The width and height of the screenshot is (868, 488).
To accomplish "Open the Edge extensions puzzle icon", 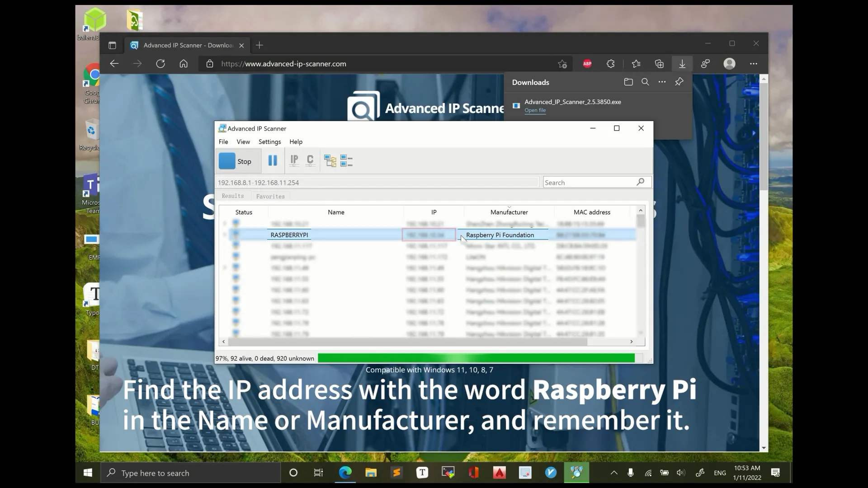I will 611,64.
